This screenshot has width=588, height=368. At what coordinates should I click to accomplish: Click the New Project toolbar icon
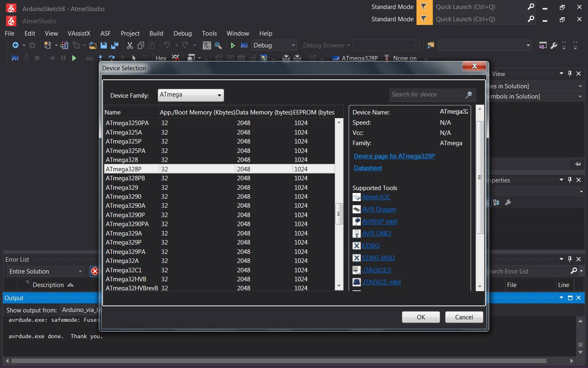click(48, 45)
